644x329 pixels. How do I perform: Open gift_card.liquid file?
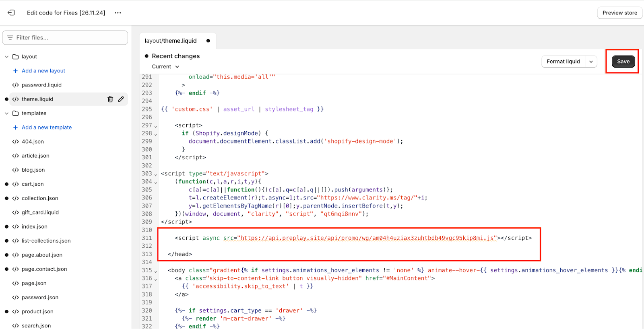click(40, 212)
